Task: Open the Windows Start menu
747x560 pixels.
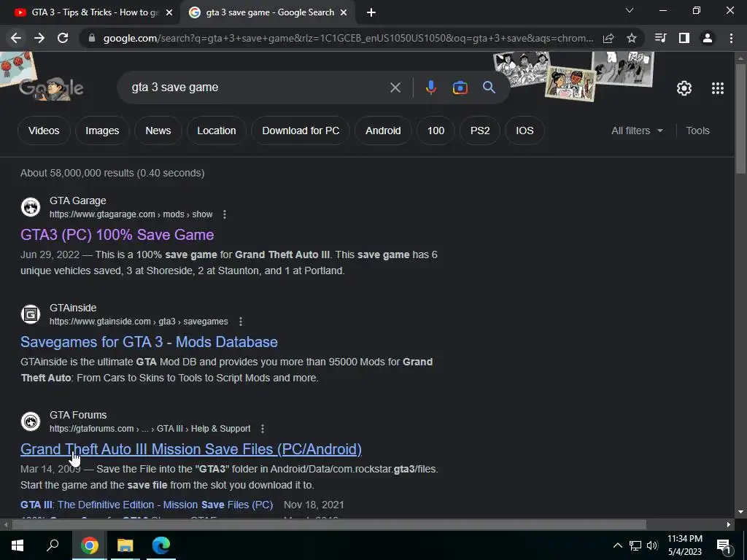Action: pyautogui.click(x=18, y=545)
